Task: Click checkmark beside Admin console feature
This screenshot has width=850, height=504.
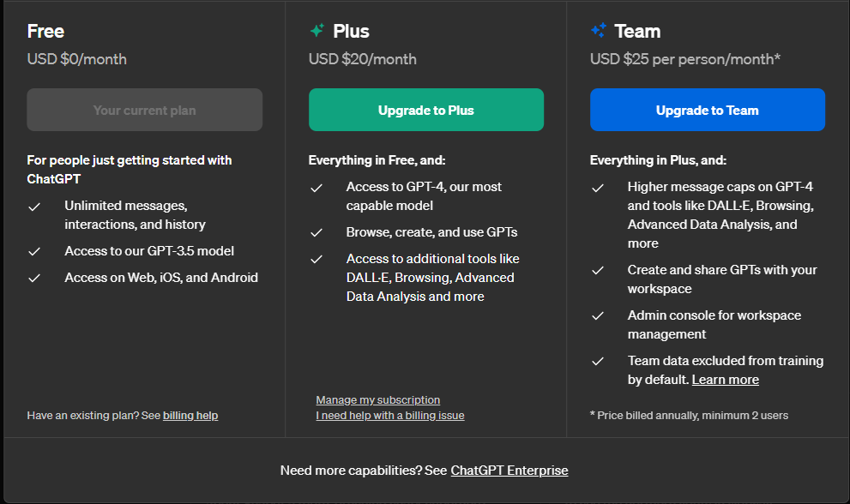Action: click(x=597, y=316)
